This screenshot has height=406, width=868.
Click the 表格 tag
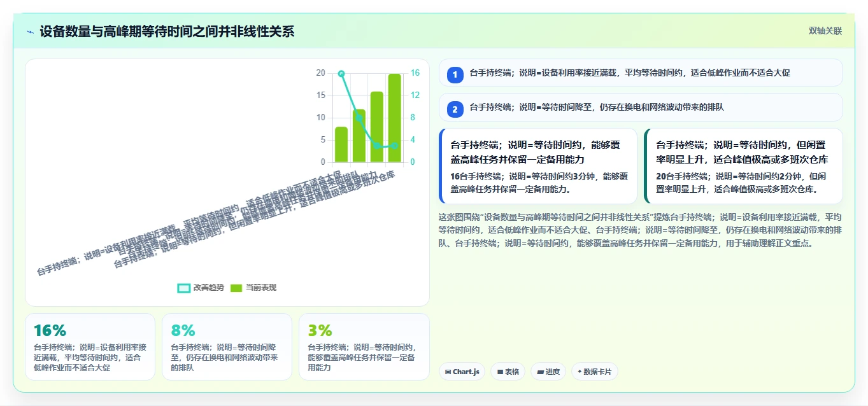[508, 372]
